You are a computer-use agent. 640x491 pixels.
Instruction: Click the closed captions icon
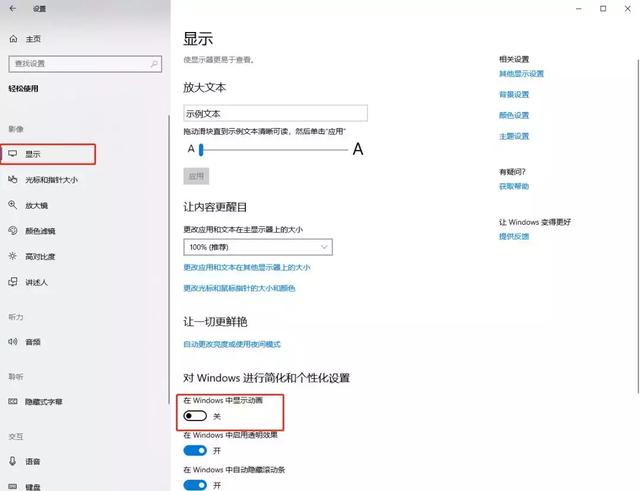coord(13,402)
